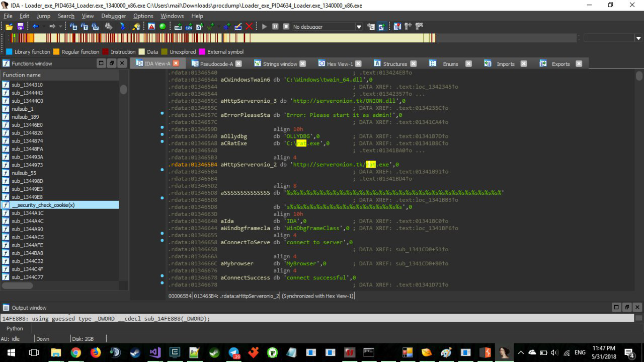Expand the jump forward history arrow
644x362 pixels.
point(60,27)
